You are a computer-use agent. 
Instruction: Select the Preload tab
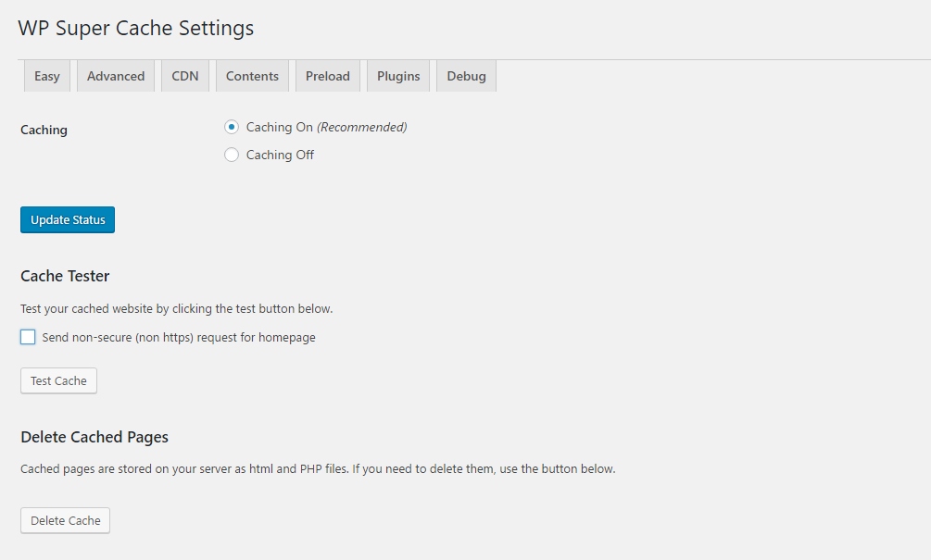pos(328,76)
